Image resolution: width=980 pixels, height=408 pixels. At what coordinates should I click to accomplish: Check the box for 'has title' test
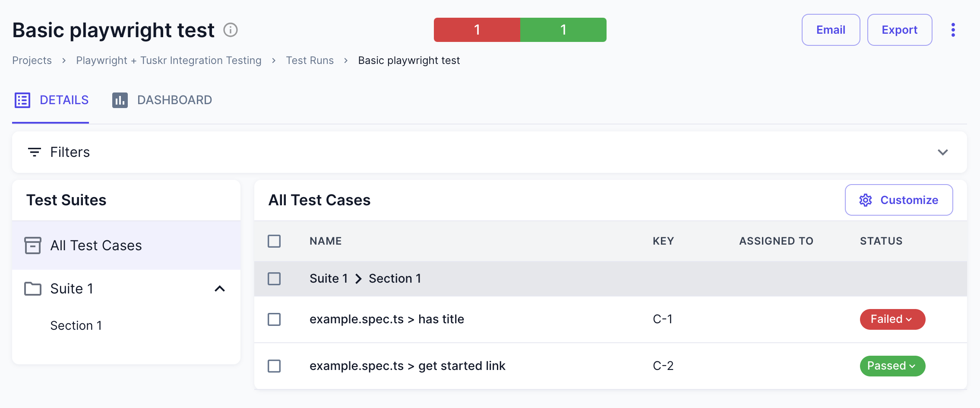click(x=274, y=319)
